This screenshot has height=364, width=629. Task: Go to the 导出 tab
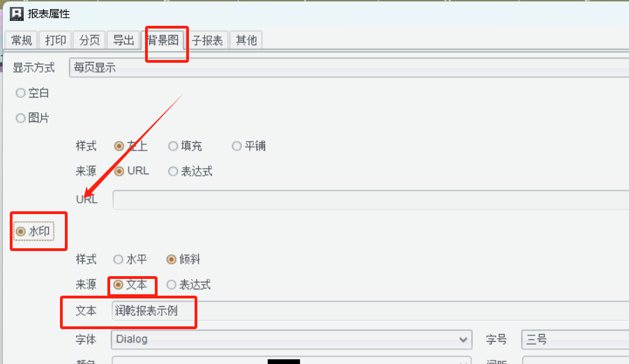click(x=123, y=40)
